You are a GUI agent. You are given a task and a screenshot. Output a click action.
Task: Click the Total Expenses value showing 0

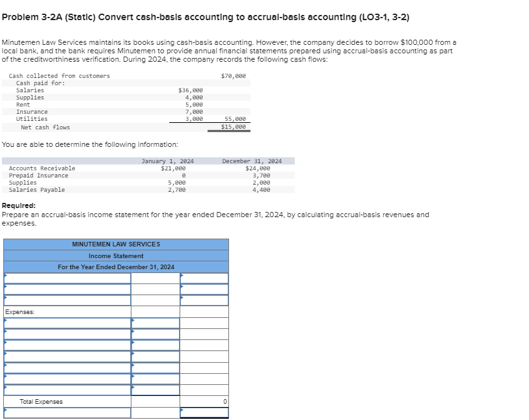pyautogui.click(x=203, y=400)
